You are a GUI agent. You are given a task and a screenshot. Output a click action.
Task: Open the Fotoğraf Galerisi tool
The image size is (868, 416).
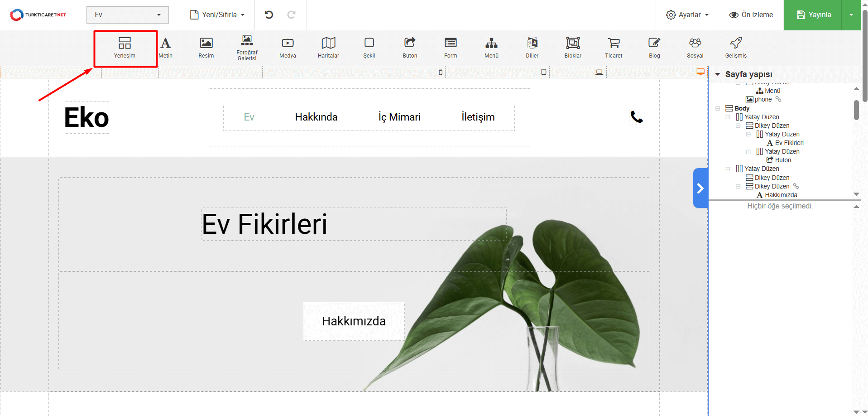(247, 48)
